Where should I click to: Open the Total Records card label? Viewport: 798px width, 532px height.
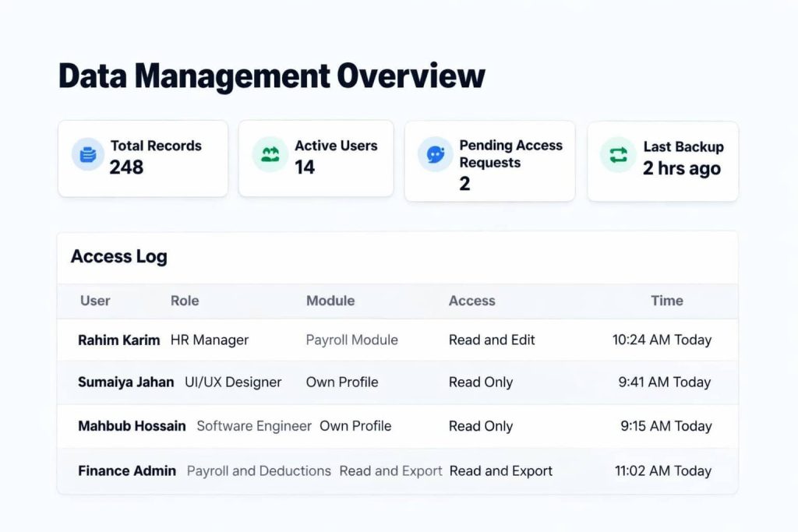pyautogui.click(x=156, y=146)
